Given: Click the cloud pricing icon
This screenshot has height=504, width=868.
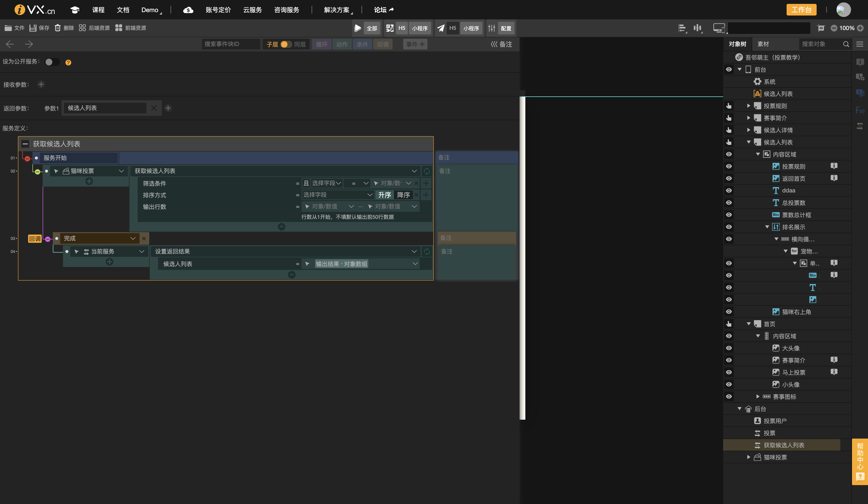Looking at the screenshot, I should (188, 10).
